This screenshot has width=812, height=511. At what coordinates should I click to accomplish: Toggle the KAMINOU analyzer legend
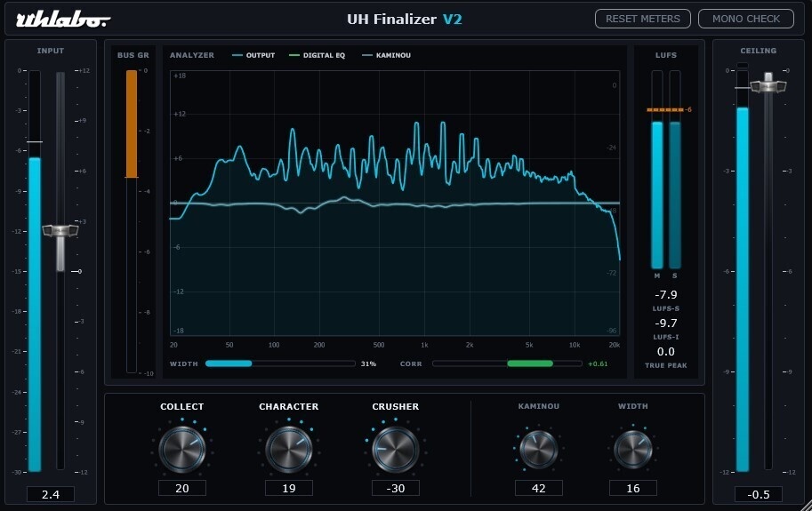pyautogui.click(x=386, y=55)
